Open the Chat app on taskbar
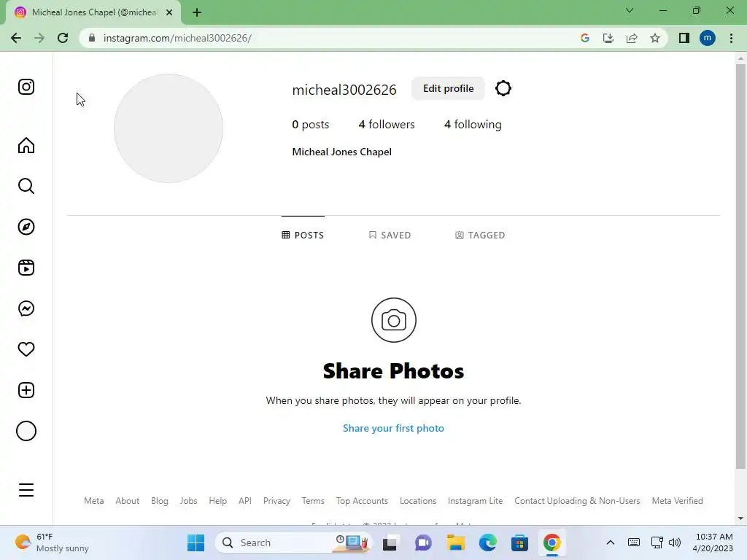Viewport: 747px width, 560px height. pos(423,542)
